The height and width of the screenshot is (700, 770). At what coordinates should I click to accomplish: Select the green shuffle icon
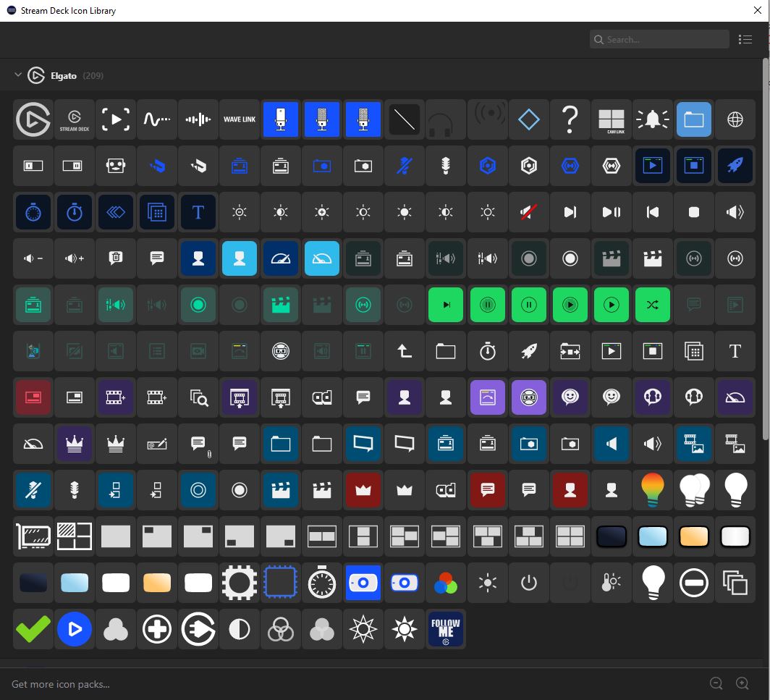[653, 305]
